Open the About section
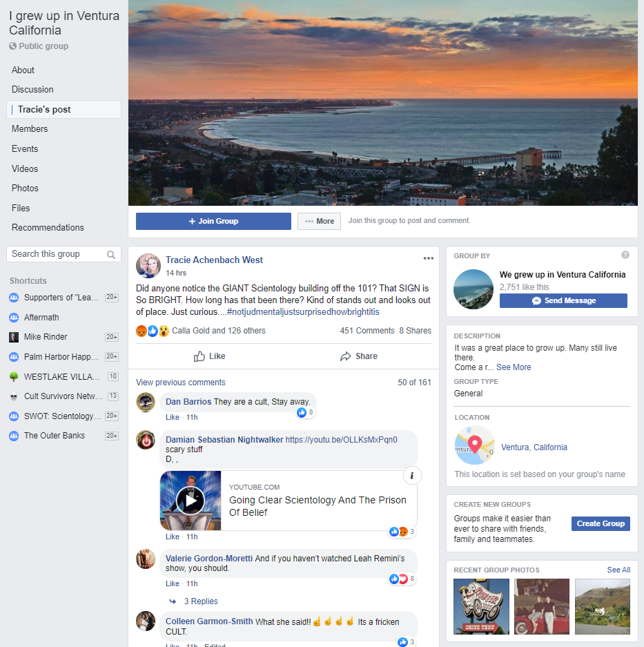Image resolution: width=644 pixels, height=647 pixels. click(23, 70)
